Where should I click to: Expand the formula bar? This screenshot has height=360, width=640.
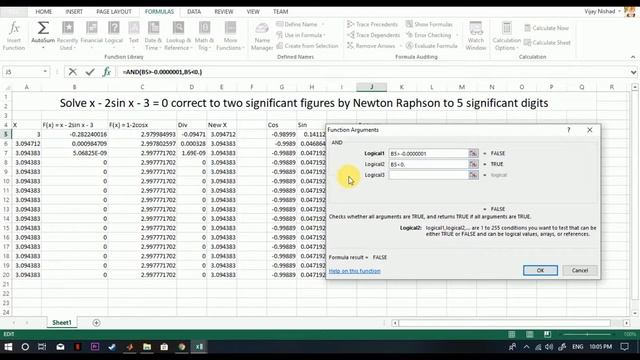tap(633, 72)
